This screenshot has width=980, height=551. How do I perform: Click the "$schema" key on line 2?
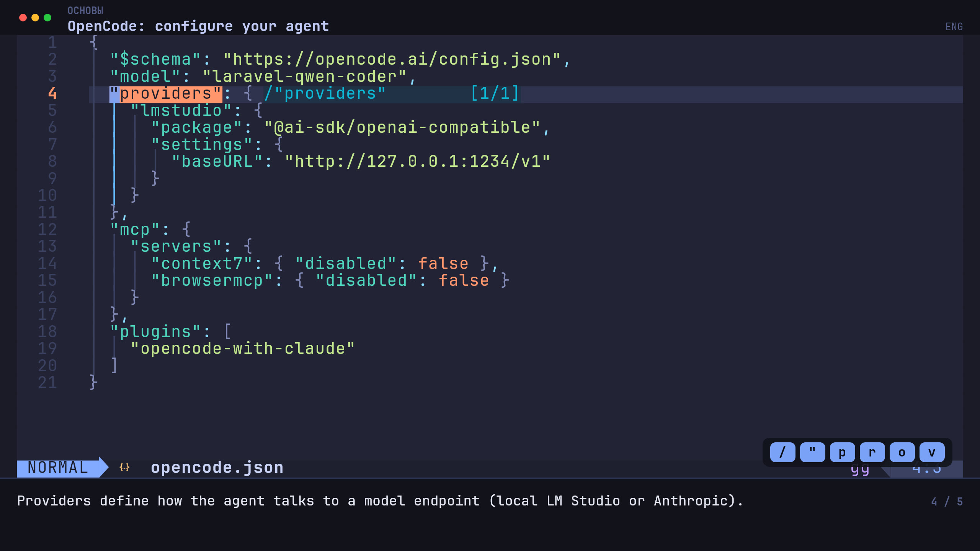tap(155, 60)
